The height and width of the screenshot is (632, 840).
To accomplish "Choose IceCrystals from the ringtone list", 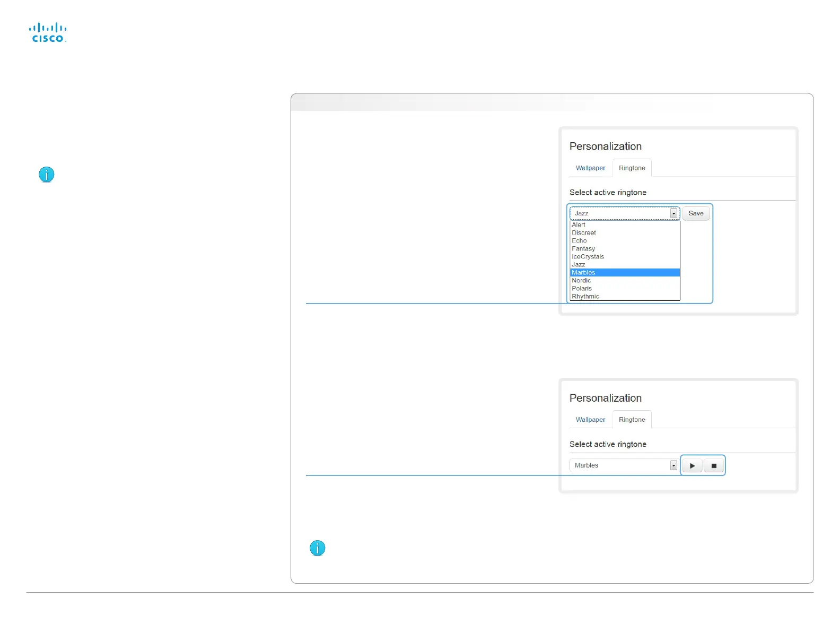I will click(625, 256).
